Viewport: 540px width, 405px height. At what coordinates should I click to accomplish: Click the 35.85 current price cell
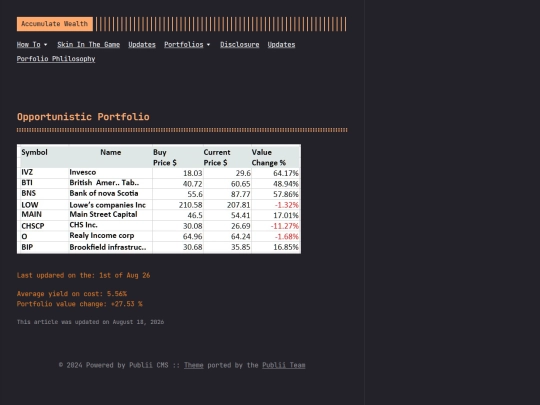pyautogui.click(x=240, y=247)
